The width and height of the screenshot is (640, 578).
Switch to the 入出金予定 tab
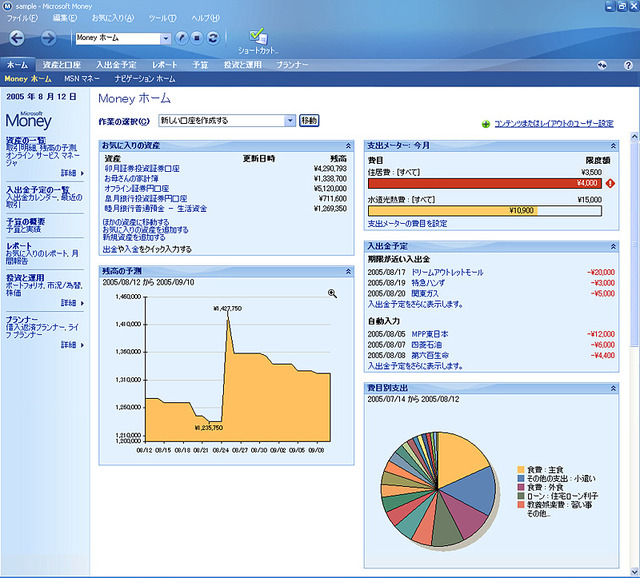point(116,65)
